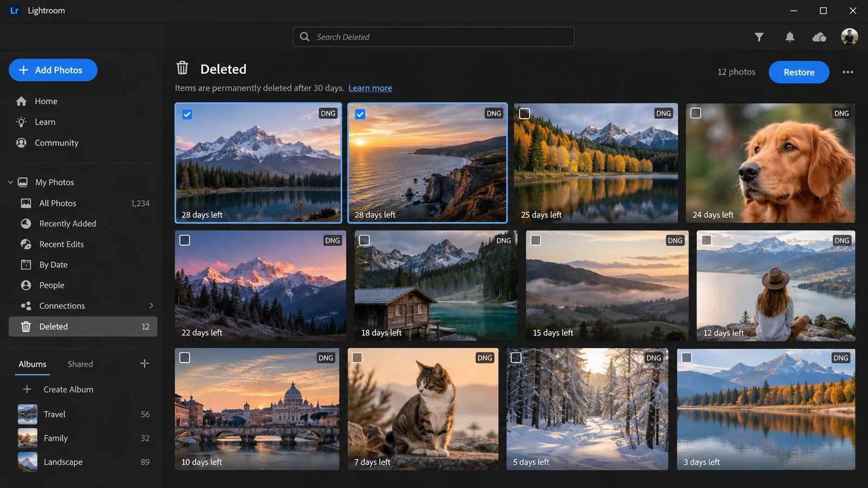Click the Restore button

point(799,72)
